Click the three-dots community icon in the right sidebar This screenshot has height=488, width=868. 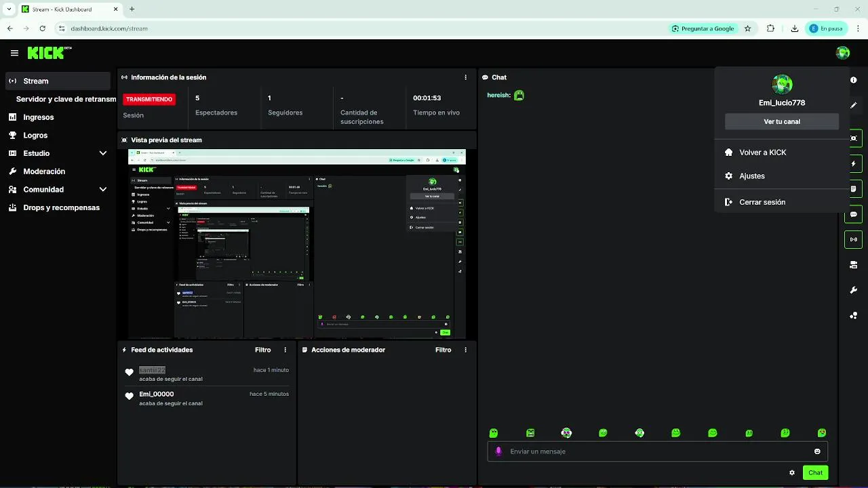click(x=853, y=315)
